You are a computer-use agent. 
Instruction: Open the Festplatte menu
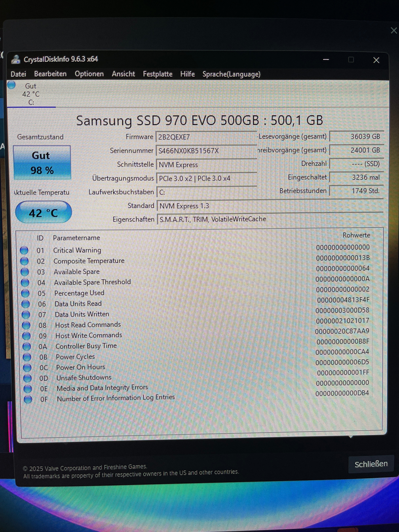point(158,74)
